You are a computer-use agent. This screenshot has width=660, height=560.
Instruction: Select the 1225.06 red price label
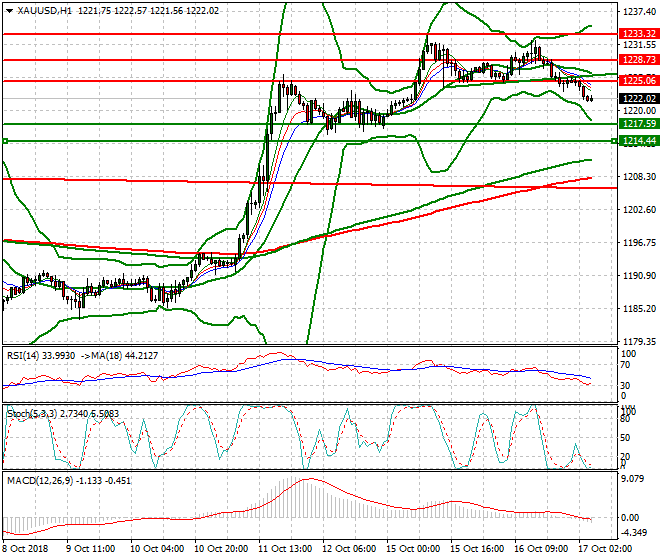(639, 80)
